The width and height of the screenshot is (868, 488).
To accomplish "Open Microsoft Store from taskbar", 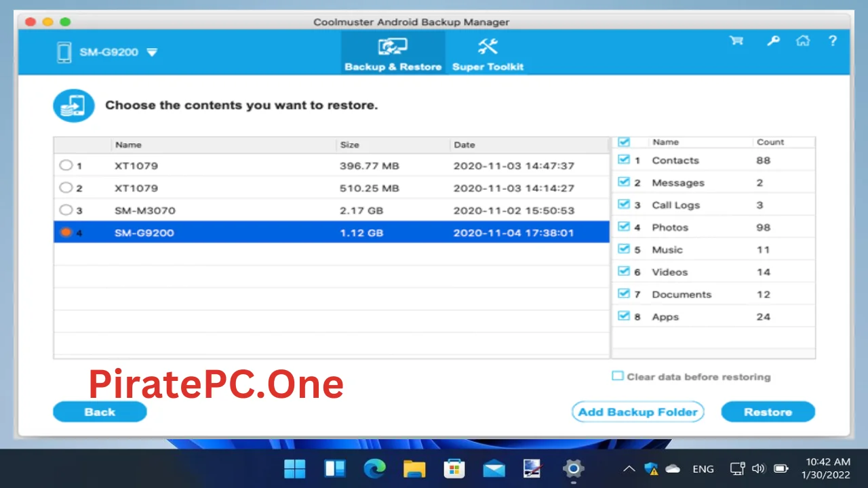I will (454, 468).
